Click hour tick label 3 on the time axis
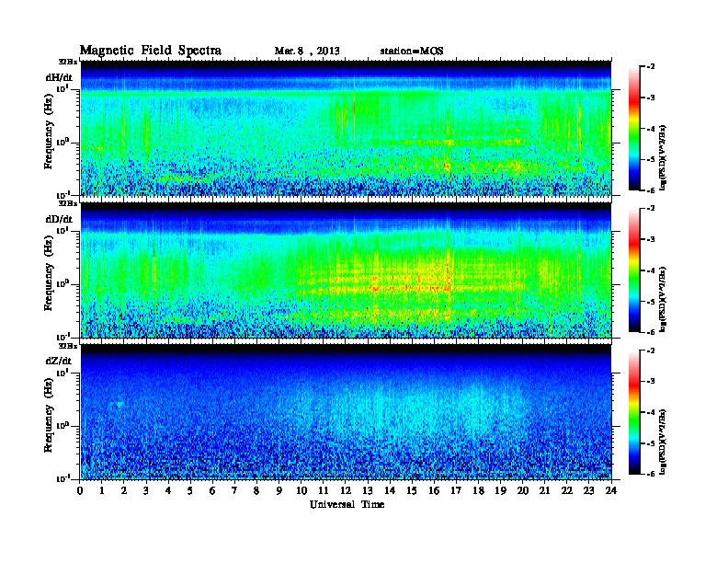The width and height of the screenshot is (728, 563). click(x=147, y=490)
